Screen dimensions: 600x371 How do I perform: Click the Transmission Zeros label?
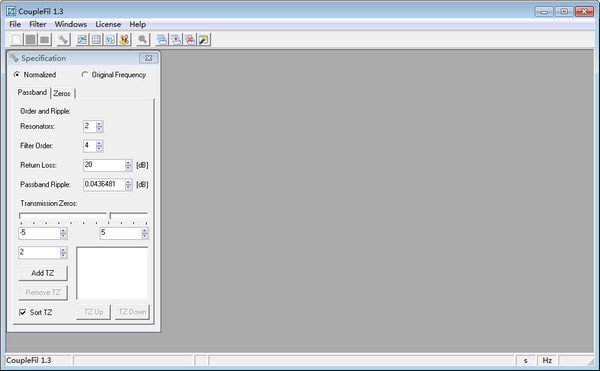49,203
